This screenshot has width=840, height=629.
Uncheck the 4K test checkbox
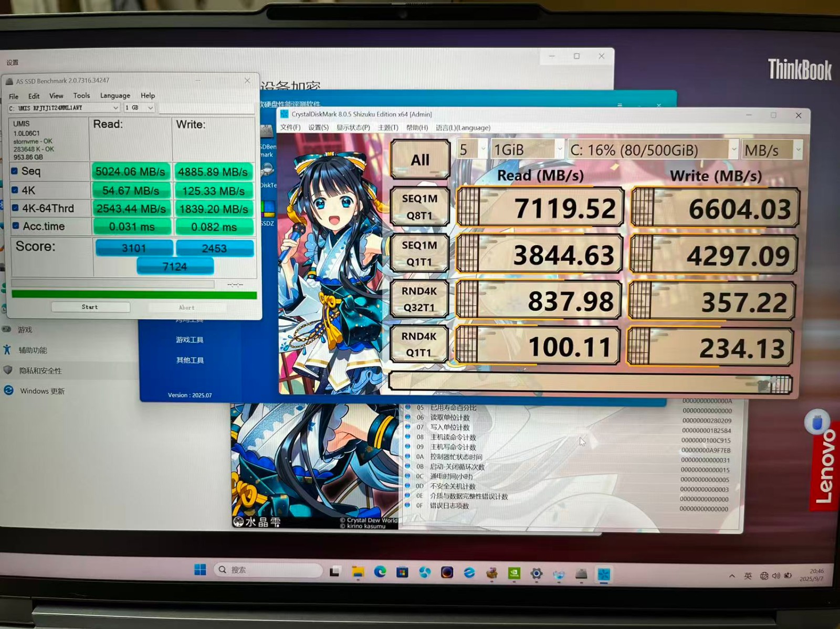[x=15, y=190]
